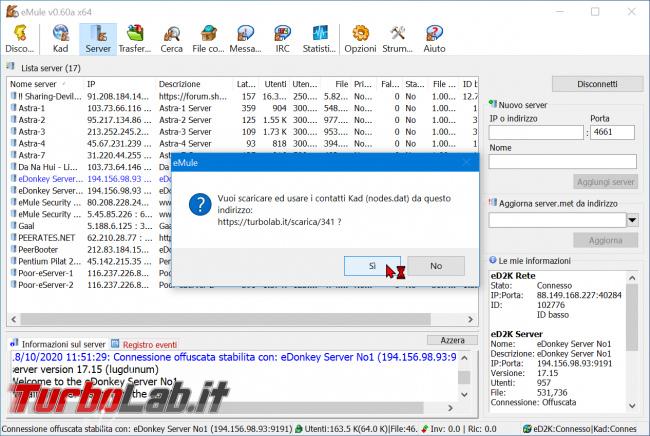The image size is (650, 436).
Task: Click the server list horizontal scrollbar
Action: 226,319
